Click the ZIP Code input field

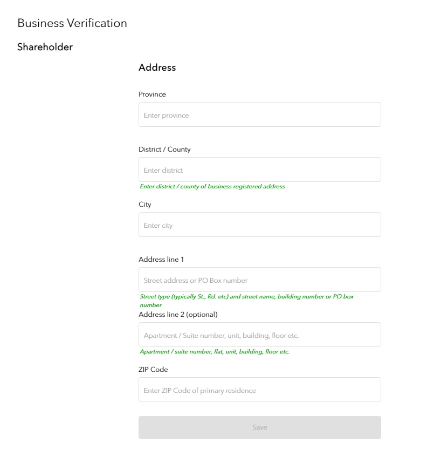259,390
